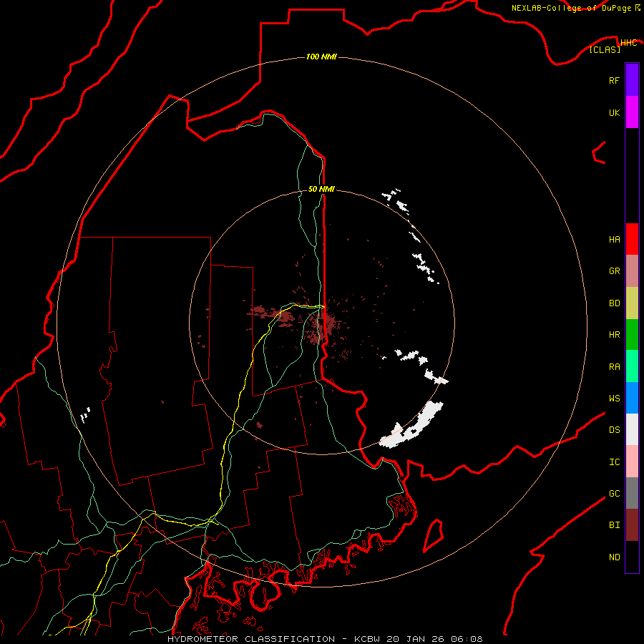This screenshot has height=644, width=644.
Task: Click the ND black legend swatch
Action: coord(632,557)
